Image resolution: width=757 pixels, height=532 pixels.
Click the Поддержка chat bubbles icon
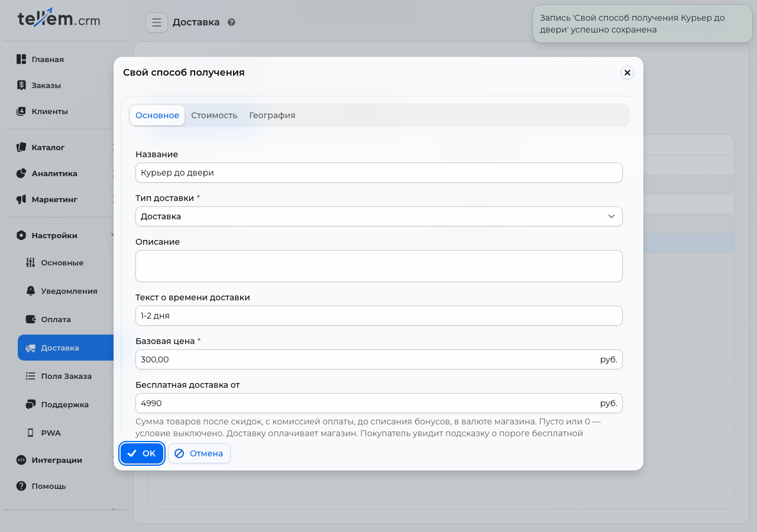coord(31,404)
